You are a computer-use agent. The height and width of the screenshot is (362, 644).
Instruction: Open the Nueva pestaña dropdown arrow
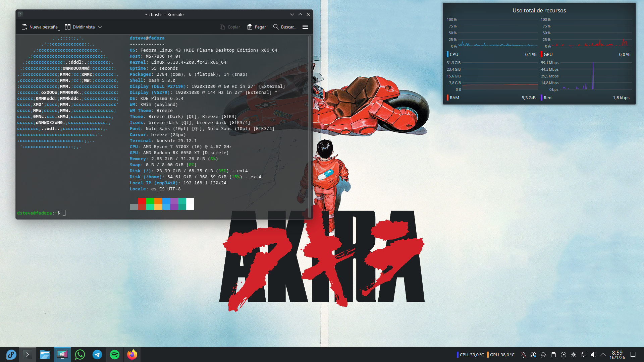59,30
